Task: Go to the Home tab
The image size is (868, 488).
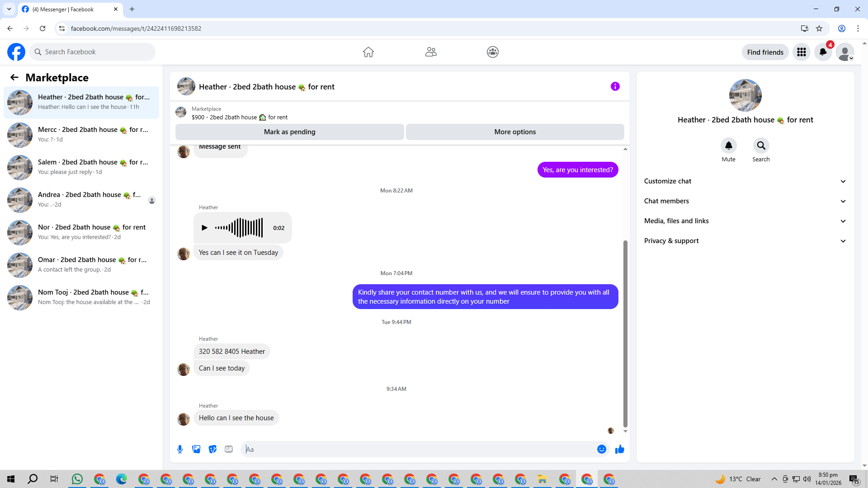Action: click(368, 52)
